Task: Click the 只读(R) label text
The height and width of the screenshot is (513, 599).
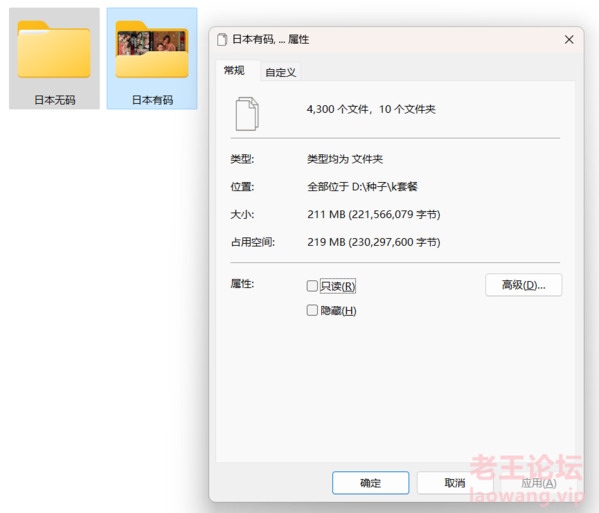Action: 338,286
